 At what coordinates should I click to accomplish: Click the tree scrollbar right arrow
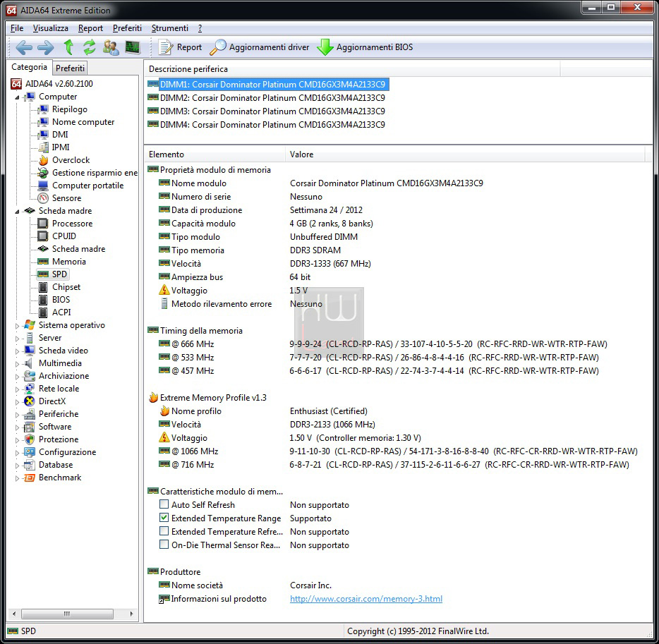(131, 614)
